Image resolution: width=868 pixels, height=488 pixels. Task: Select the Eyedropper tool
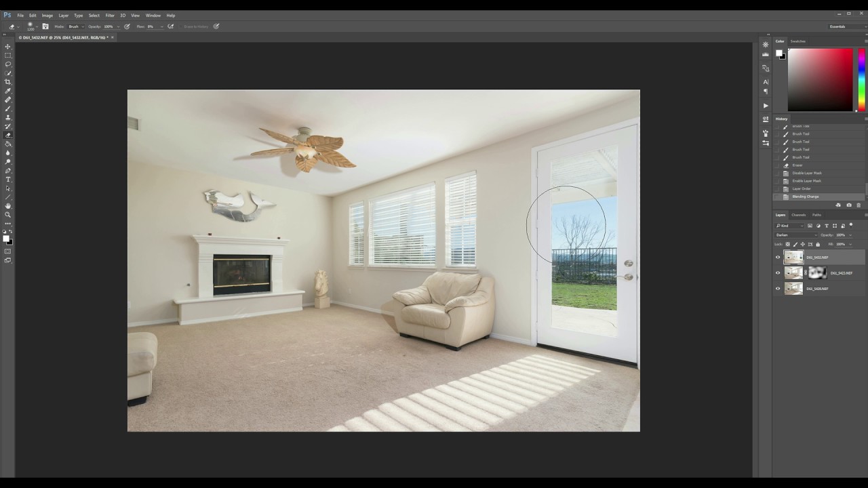[x=7, y=91]
